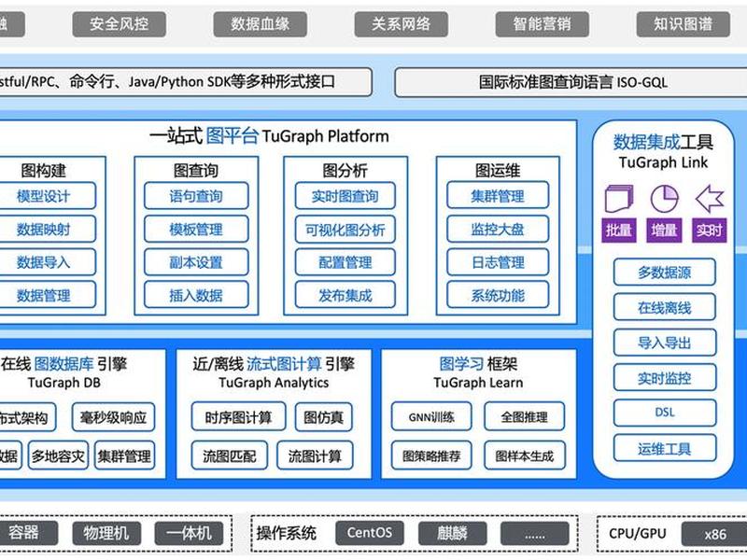Select the purple 增量 label
This screenshot has width=747, height=560.
click(664, 231)
